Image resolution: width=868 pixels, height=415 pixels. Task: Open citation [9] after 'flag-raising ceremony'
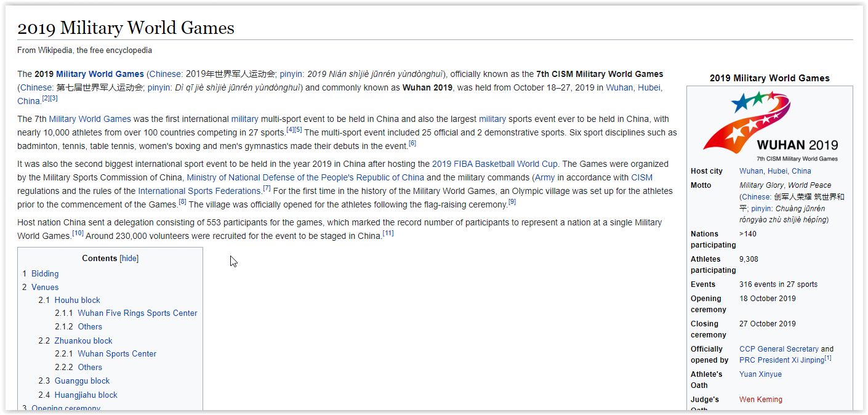512,202
